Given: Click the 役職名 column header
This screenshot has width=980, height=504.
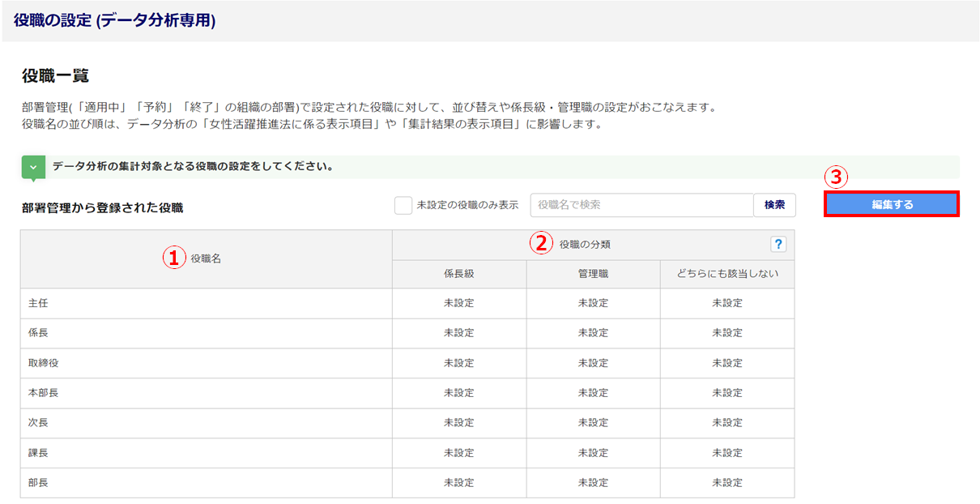Looking at the screenshot, I should tap(206, 258).
